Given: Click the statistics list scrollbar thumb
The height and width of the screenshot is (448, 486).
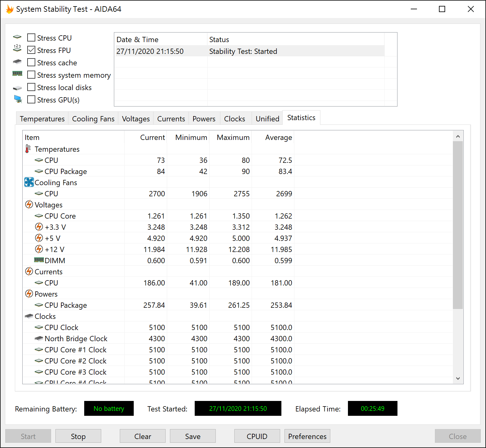Looking at the screenshot, I should pyautogui.click(x=458, y=225).
